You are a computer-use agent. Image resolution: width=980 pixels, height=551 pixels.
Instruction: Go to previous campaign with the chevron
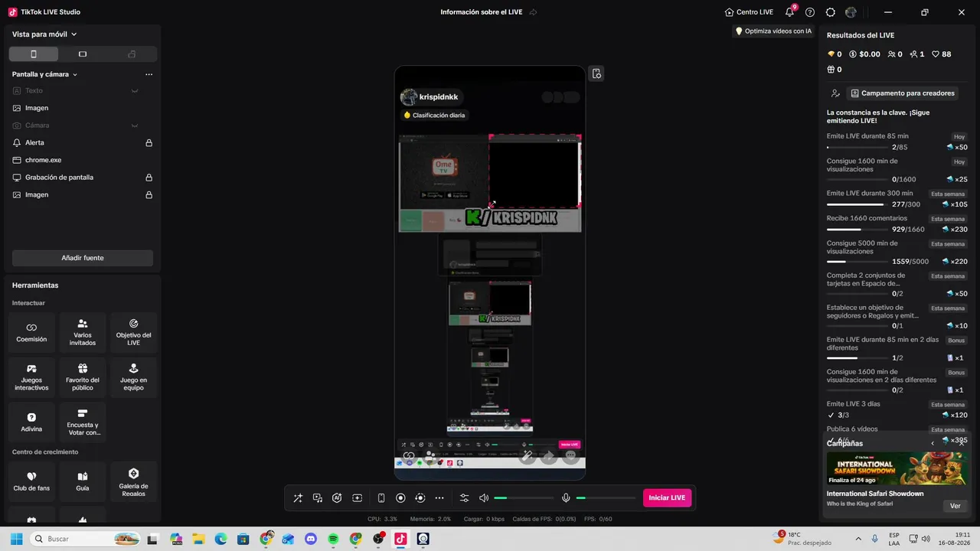933,443
